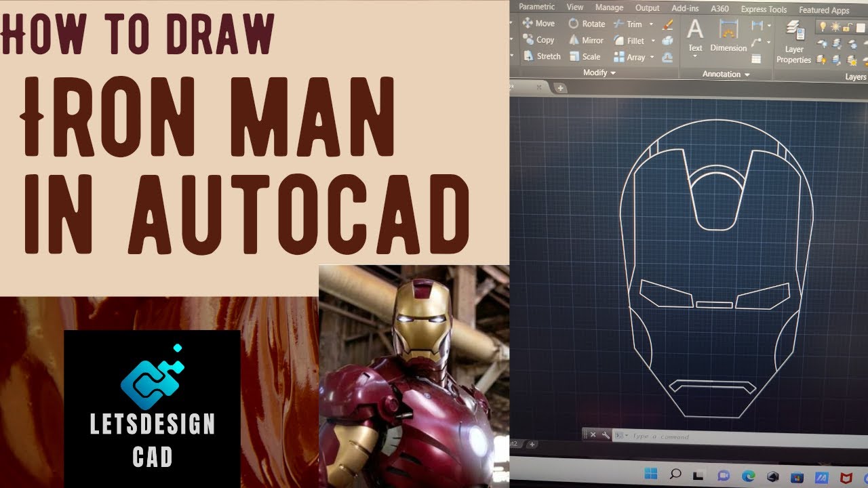
Task: Select the Scale tool
Action: click(x=585, y=57)
